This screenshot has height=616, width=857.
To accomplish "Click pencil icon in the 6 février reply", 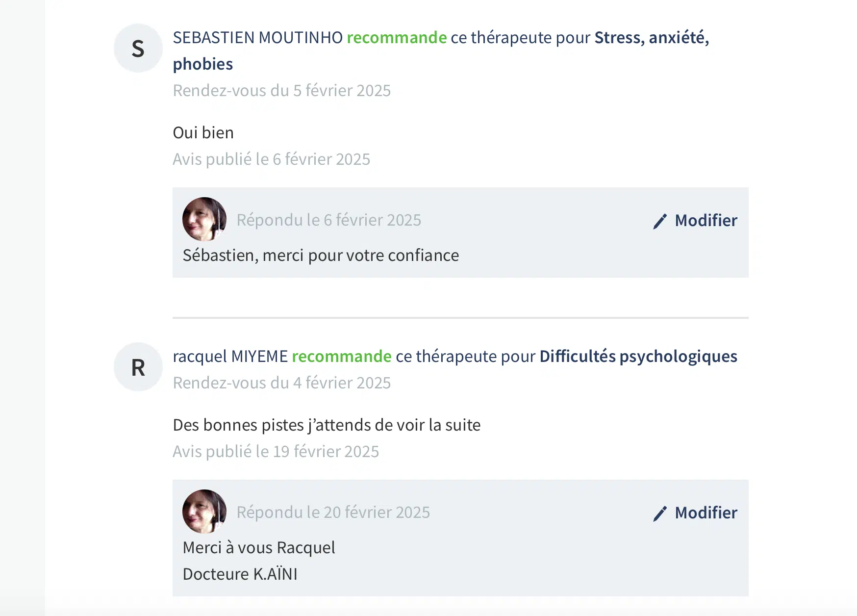I will (x=660, y=221).
